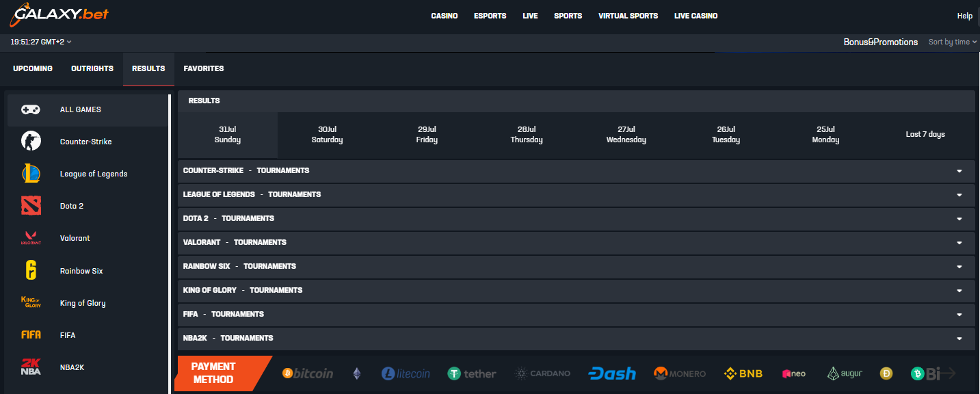
Task: Select the Results tab
Action: [148, 68]
